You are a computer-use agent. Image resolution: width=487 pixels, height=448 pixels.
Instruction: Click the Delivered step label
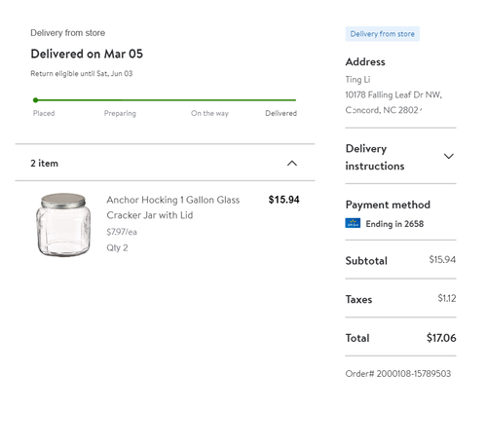(x=281, y=113)
